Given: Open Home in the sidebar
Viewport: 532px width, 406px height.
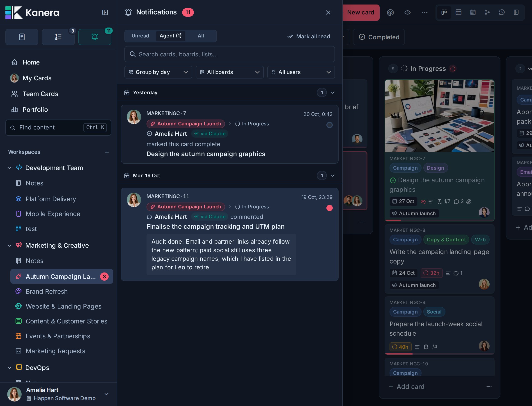Looking at the screenshot, I should [31, 62].
